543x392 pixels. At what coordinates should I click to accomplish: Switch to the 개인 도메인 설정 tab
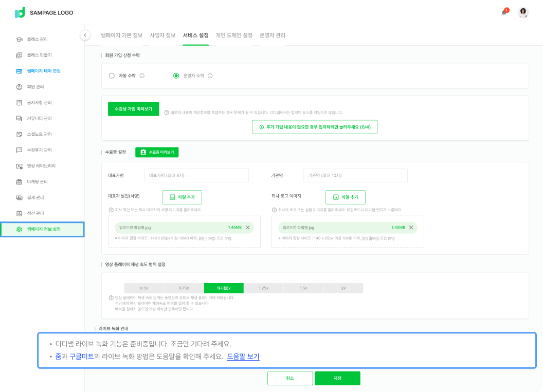(x=234, y=35)
